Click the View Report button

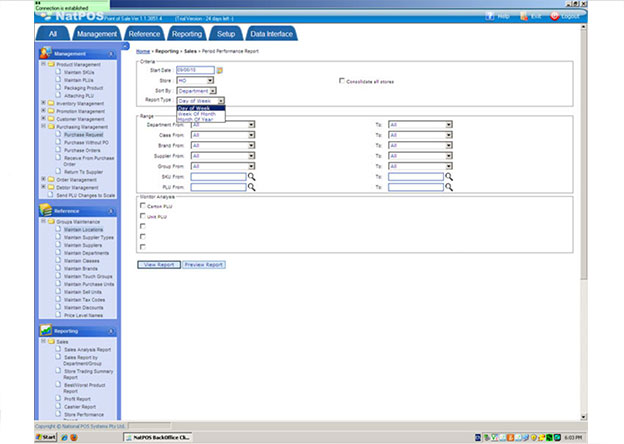159,265
